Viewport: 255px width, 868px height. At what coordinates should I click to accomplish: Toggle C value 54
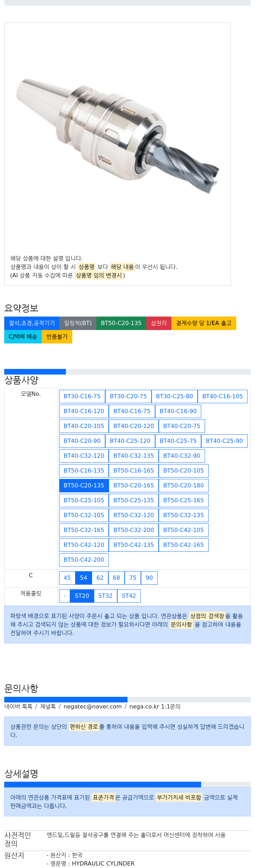(84, 578)
